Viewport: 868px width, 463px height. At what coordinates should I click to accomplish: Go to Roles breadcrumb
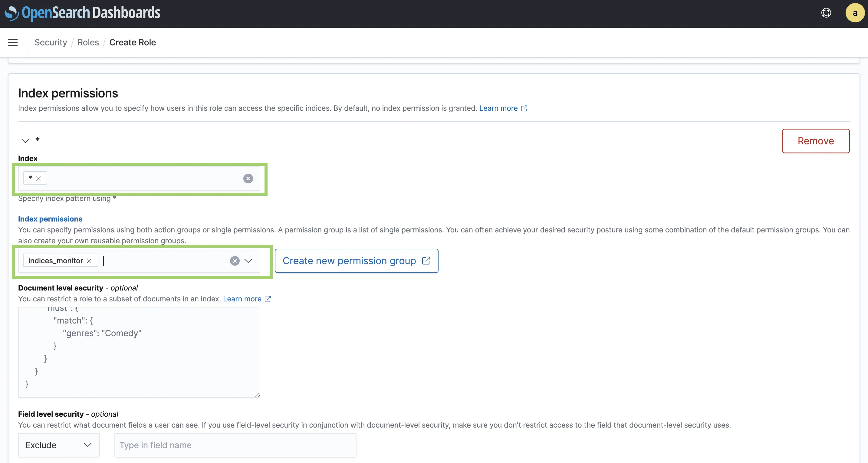click(x=88, y=42)
